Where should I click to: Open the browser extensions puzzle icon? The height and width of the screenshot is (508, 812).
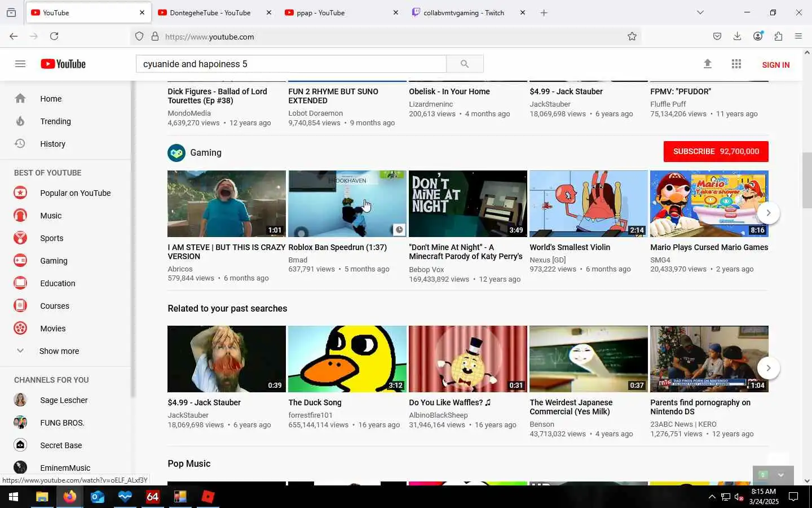tap(778, 36)
